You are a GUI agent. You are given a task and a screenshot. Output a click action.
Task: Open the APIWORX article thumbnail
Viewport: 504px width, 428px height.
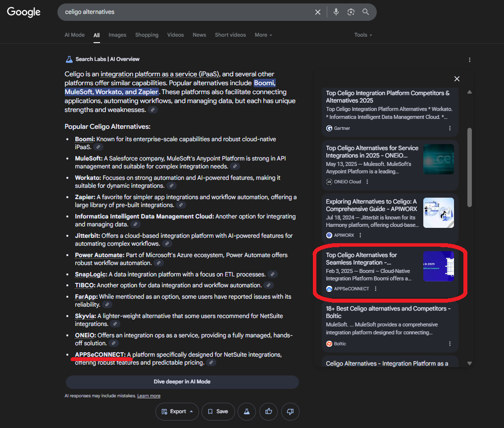click(x=439, y=213)
